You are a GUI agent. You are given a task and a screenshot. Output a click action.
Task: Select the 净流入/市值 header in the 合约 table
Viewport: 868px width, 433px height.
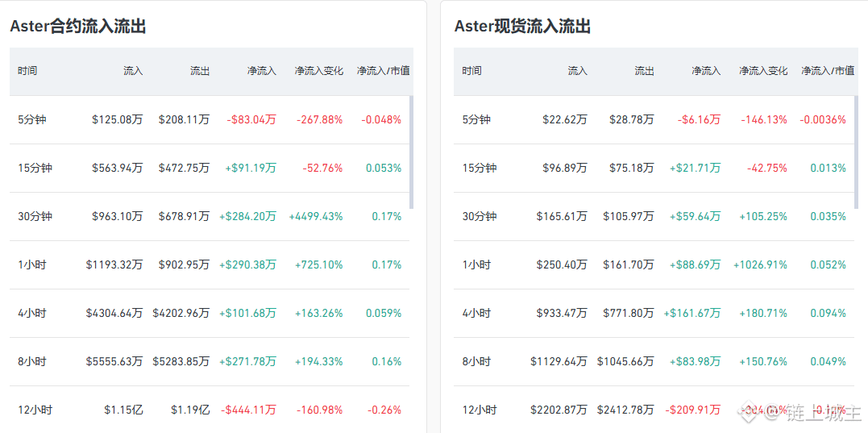(x=383, y=71)
